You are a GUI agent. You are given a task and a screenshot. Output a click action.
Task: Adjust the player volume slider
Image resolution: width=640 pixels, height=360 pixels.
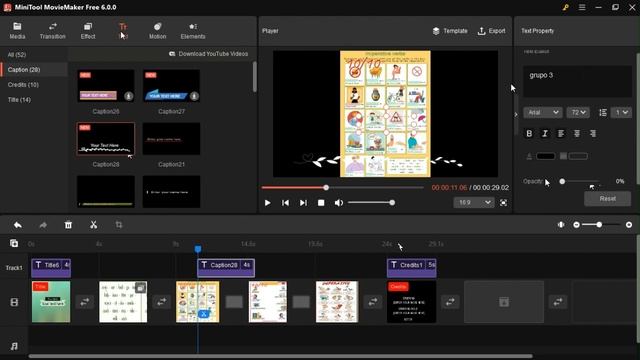[370, 203]
